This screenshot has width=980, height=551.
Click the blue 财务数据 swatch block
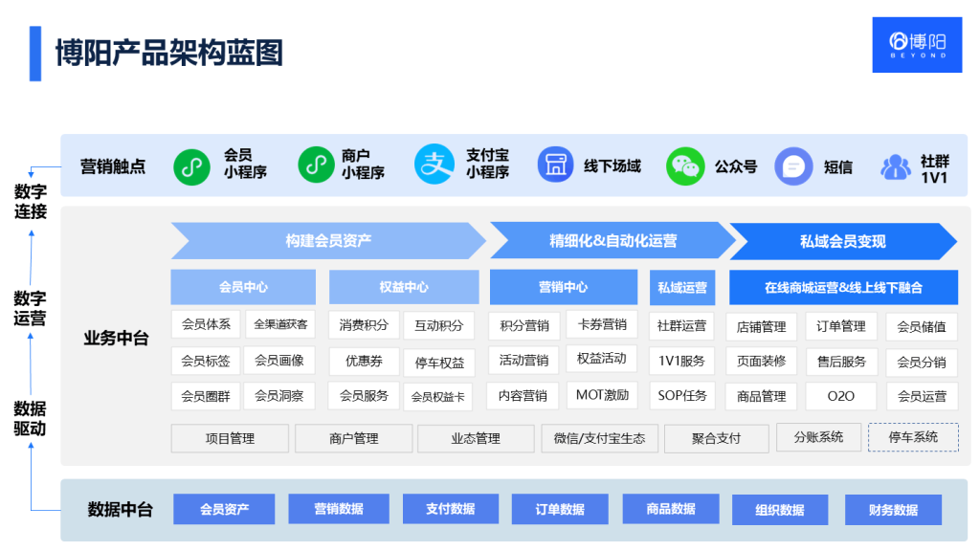892,509
